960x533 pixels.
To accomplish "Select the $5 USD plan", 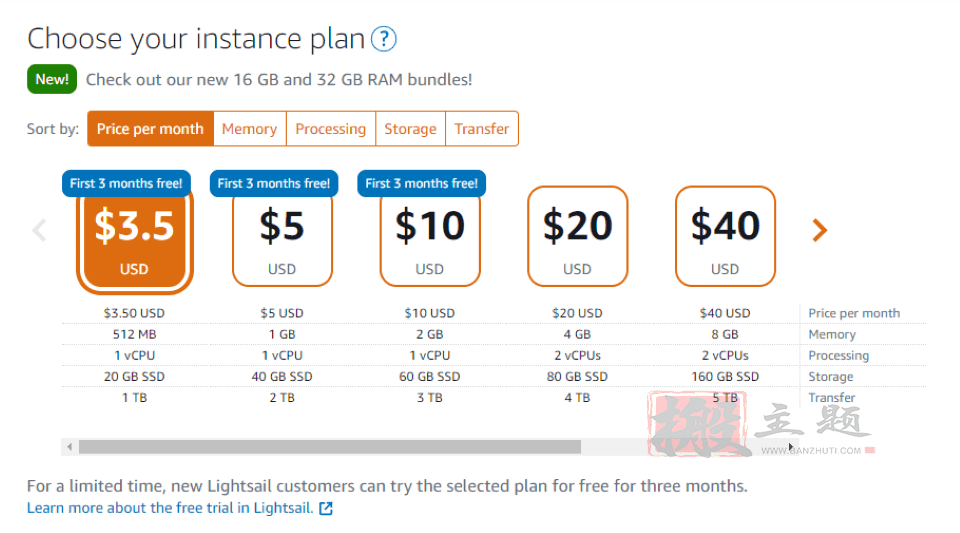I will coord(282,239).
